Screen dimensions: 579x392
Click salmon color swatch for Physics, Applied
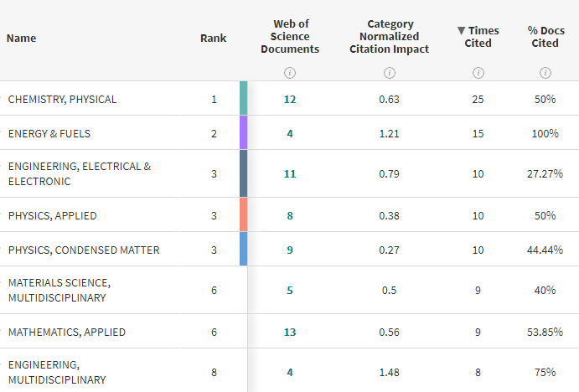(243, 214)
